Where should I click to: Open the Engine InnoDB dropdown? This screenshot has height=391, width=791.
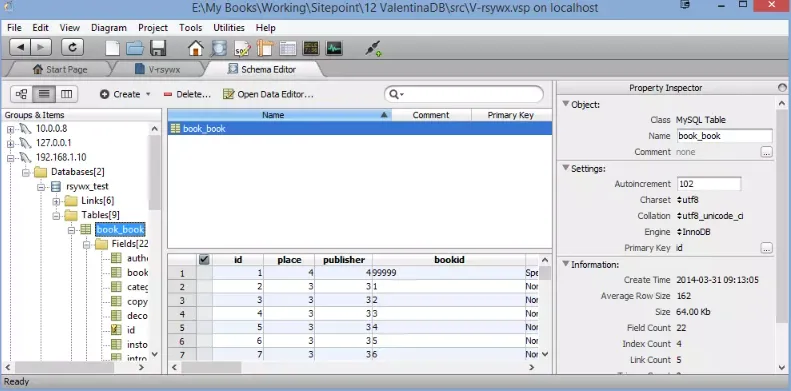point(693,232)
